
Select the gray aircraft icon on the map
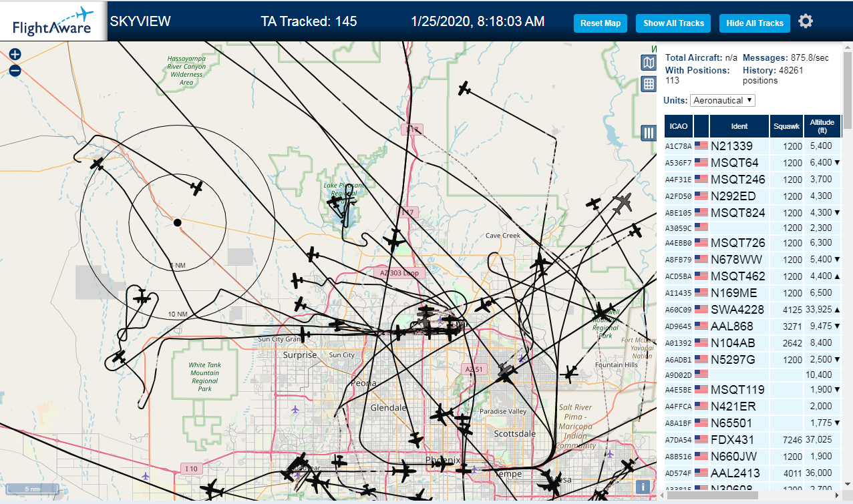pos(622,202)
